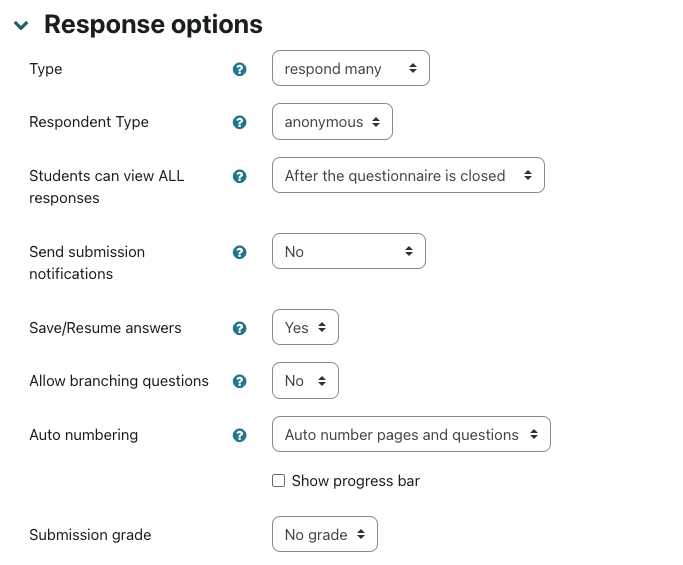Show help for Students can view ALL responses
683x565 pixels.
[239, 176]
